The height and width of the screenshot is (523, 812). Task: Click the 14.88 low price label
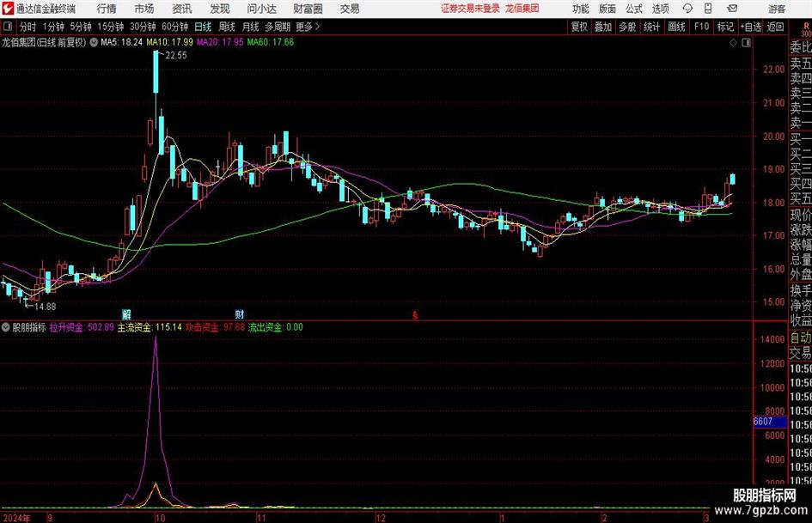[x=45, y=307]
